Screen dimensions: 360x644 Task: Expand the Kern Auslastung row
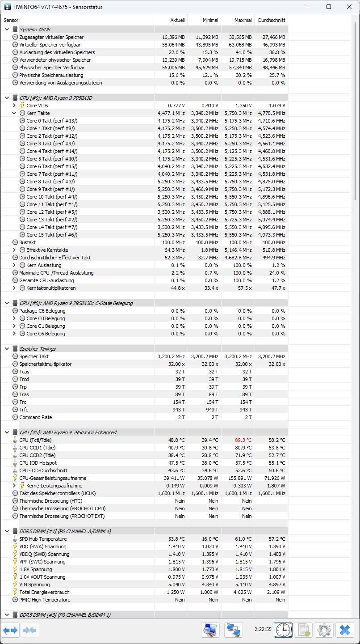tap(14, 265)
